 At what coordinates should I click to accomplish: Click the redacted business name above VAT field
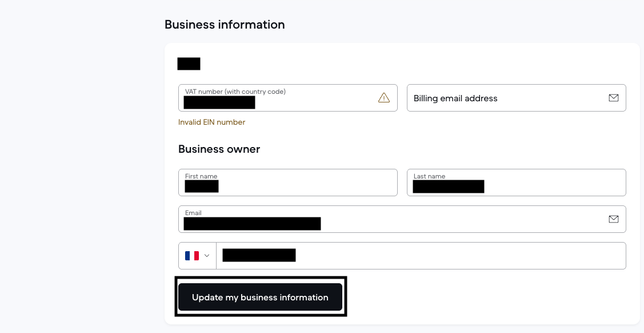(189, 64)
